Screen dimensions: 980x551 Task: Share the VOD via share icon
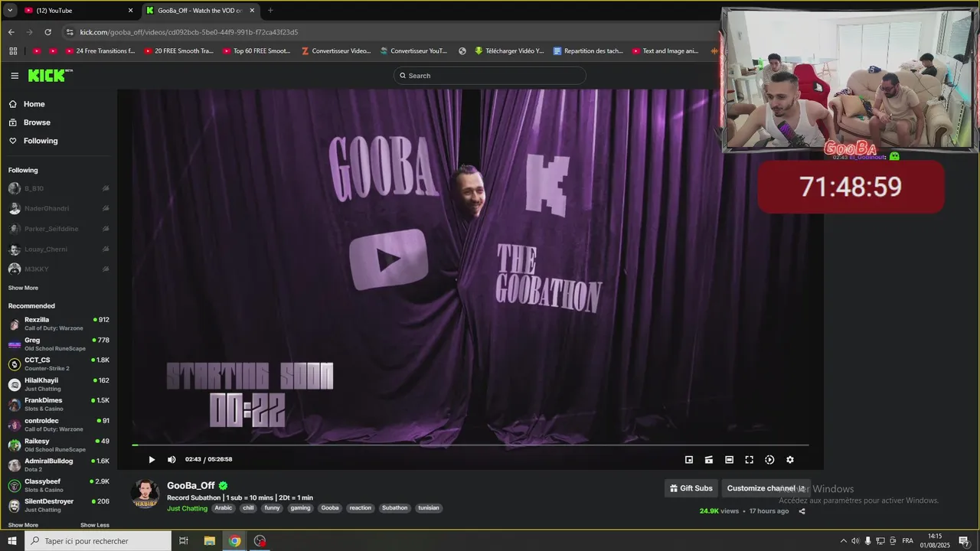pos(802,511)
